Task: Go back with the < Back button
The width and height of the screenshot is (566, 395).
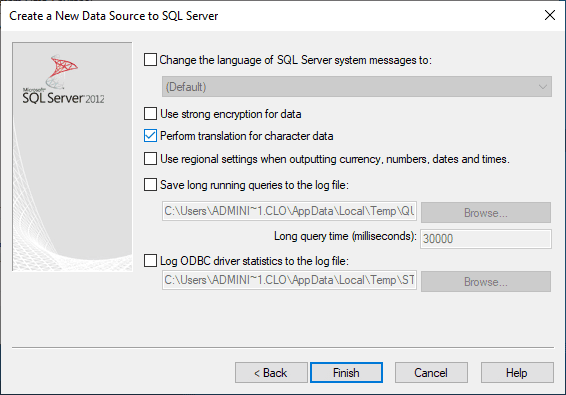Action: 271,373
